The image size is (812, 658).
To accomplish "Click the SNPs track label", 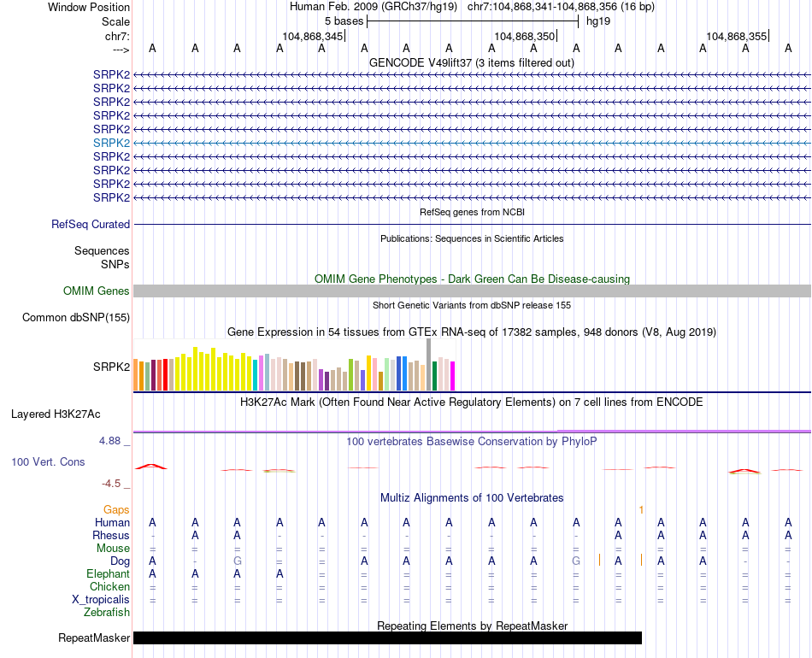I will 115,264.
